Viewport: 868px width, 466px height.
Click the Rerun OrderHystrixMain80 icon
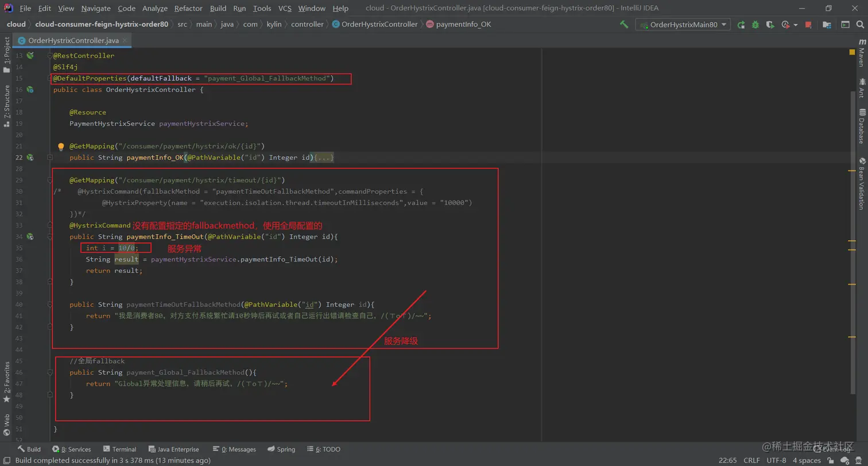[x=741, y=25]
